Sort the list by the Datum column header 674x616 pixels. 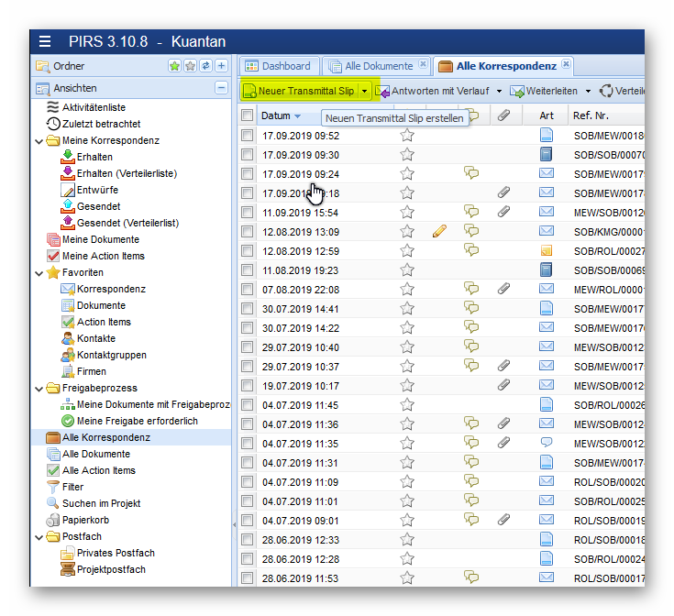click(276, 115)
